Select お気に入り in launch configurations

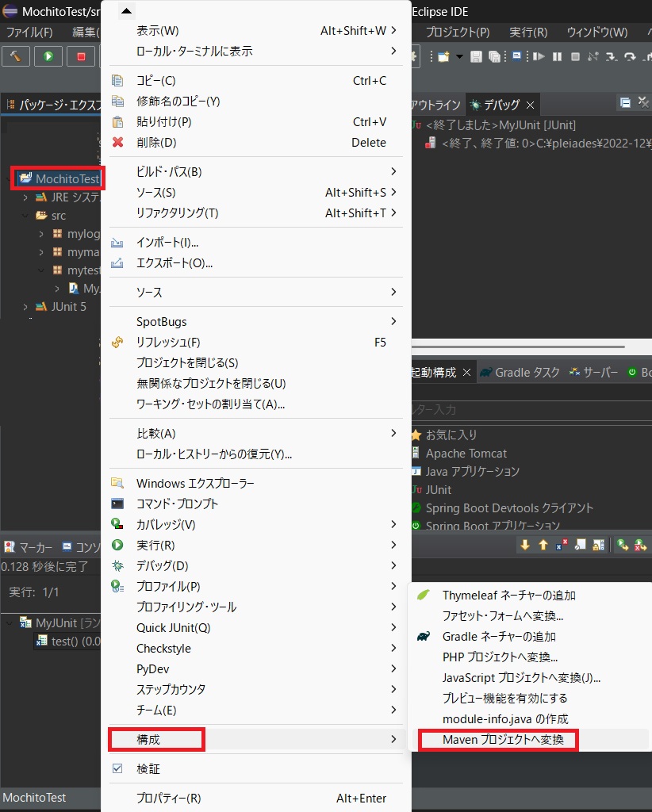point(451,435)
